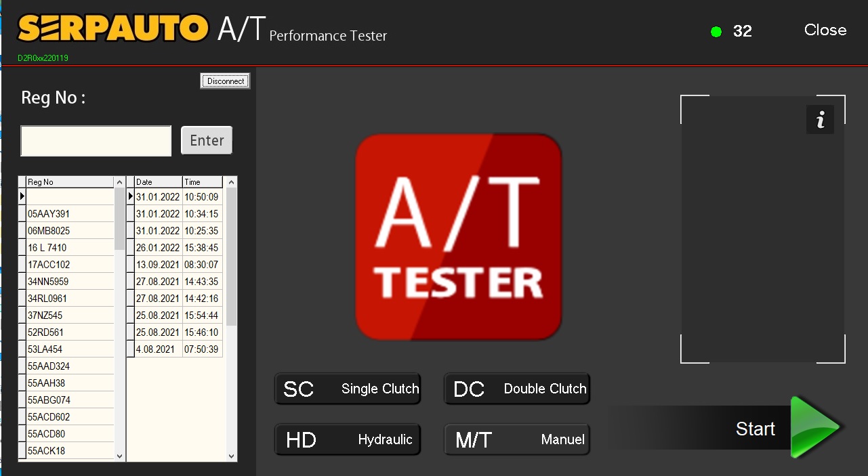Select registration 55ACD80
Viewport: 868px width, 476px height.
[70, 434]
